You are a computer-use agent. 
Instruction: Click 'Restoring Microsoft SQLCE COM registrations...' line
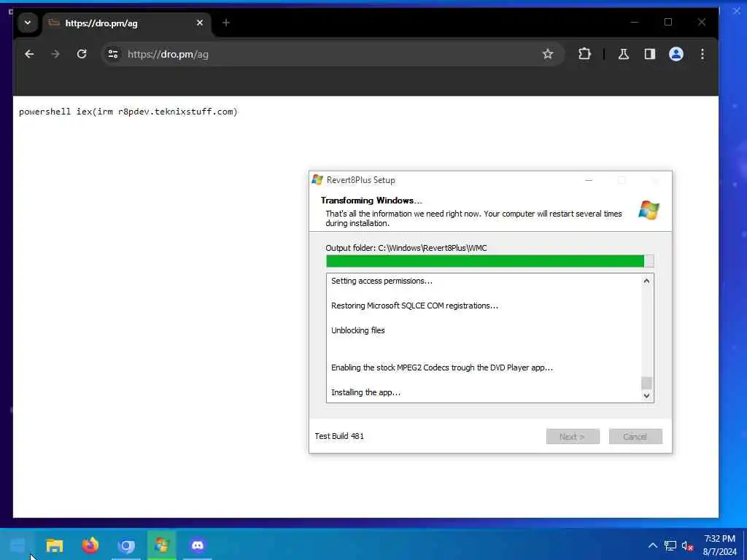tap(414, 306)
